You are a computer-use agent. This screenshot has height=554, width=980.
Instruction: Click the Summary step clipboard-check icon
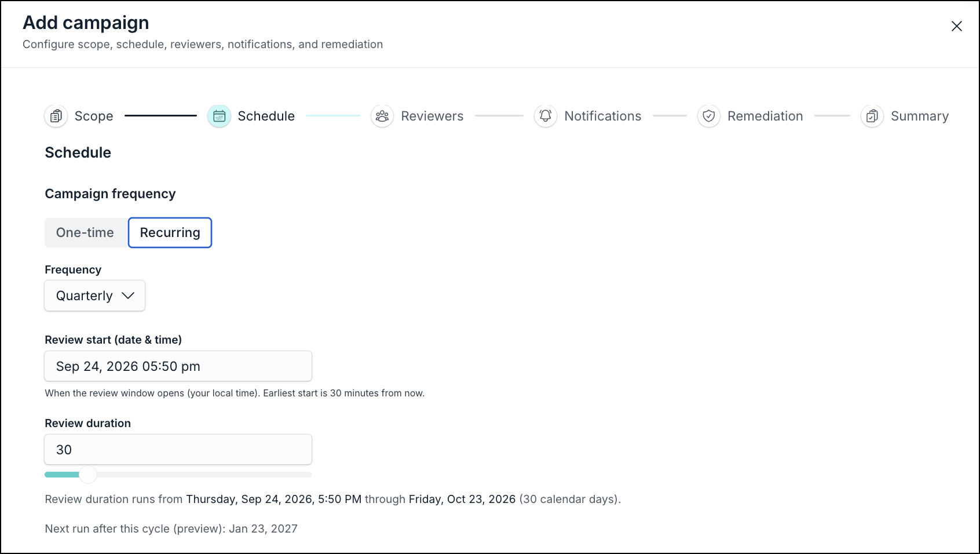[872, 116]
